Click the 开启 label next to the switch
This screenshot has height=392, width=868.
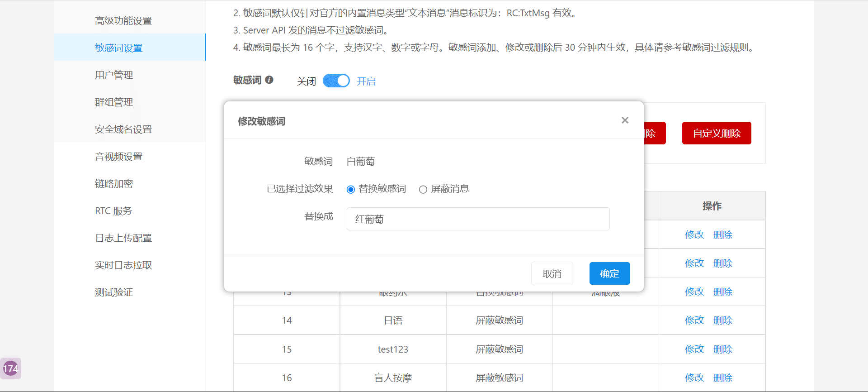point(366,81)
